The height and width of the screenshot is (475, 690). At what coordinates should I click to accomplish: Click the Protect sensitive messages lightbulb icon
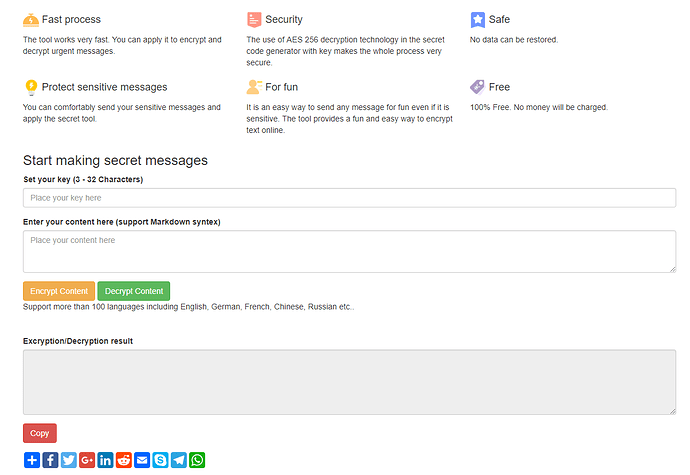coord(31,88)
